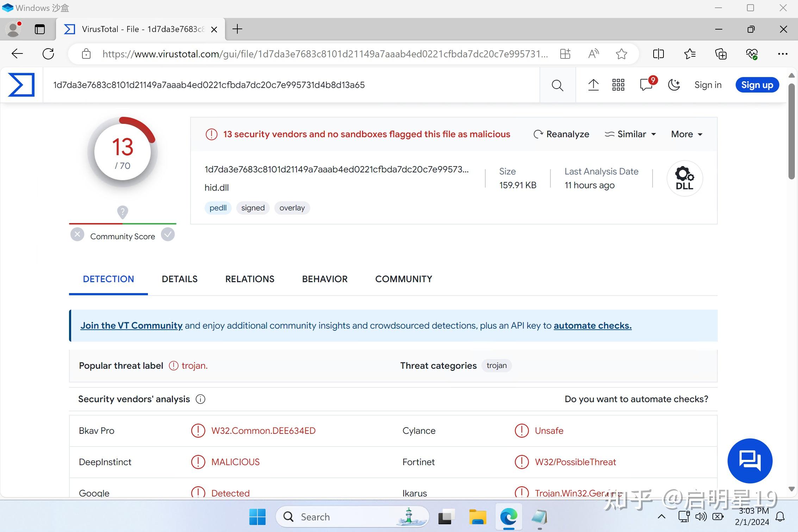This screenshot has width=798, height=532.
Task: Switch to the DETAILS tab
Action: click(x=180, y=279)
